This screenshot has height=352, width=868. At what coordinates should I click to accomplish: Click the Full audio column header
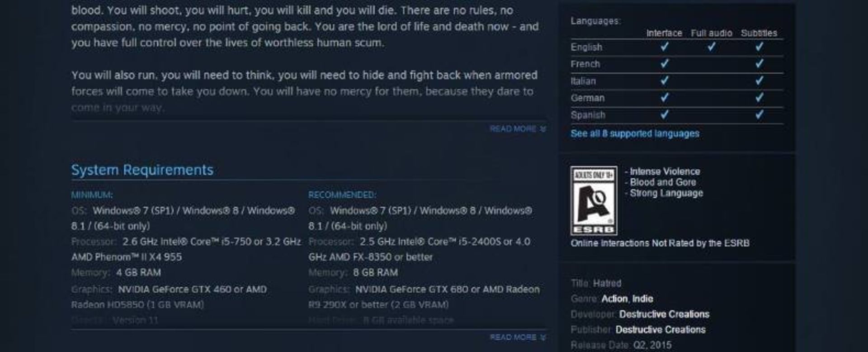(x=711, y=33)
